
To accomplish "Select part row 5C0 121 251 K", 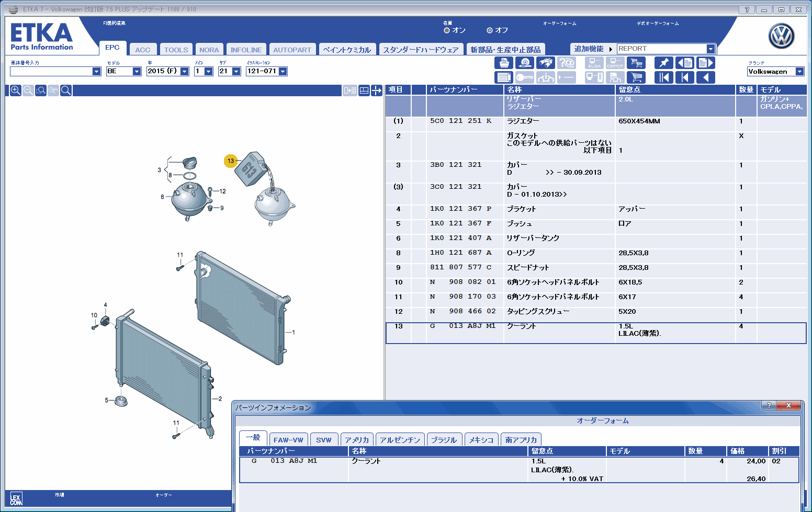I will (x=596, y=124).
